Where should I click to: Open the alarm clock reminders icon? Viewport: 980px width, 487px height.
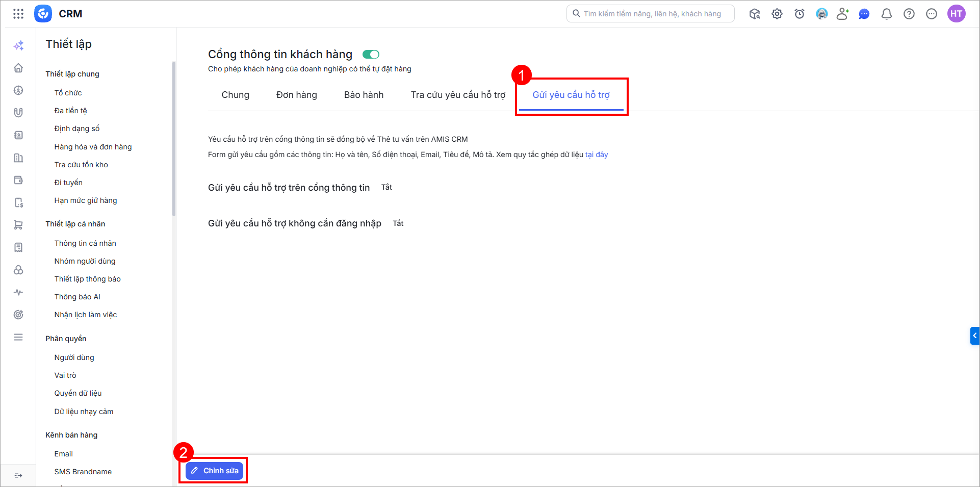tap(800, 14)
